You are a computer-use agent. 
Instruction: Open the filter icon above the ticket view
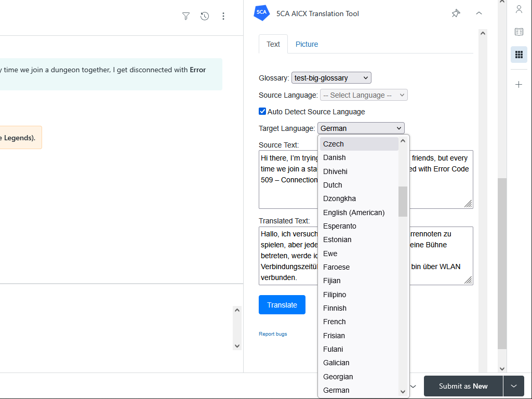click(185, 16)
